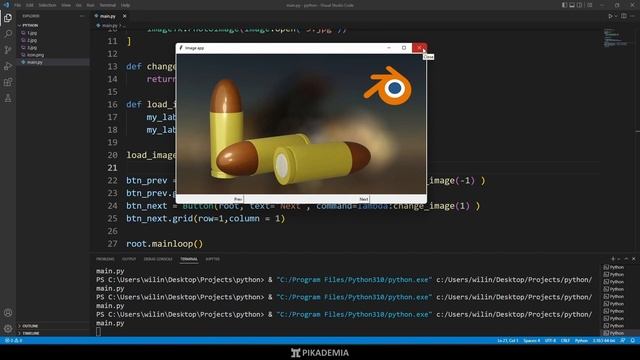Switch to the Problems panel tab
Viewport: 640px width, 360px height.
pyautogui.click(x=105, y=259)
